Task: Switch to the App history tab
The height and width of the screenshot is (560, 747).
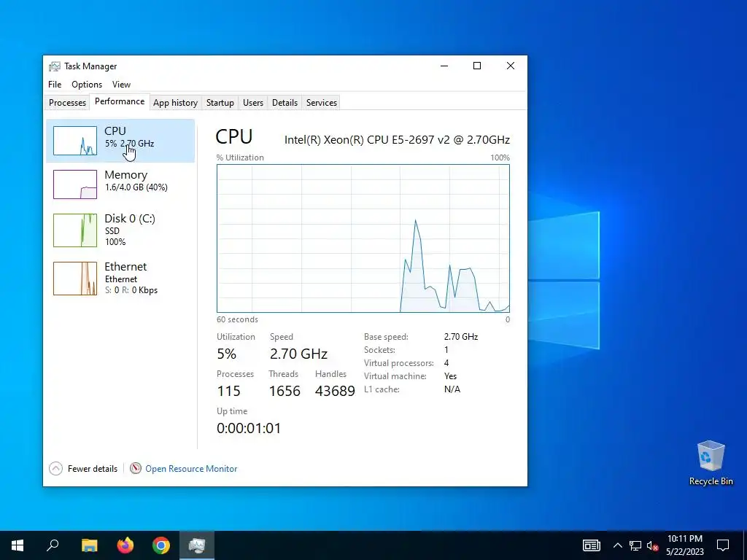Action: coord(175,102)
